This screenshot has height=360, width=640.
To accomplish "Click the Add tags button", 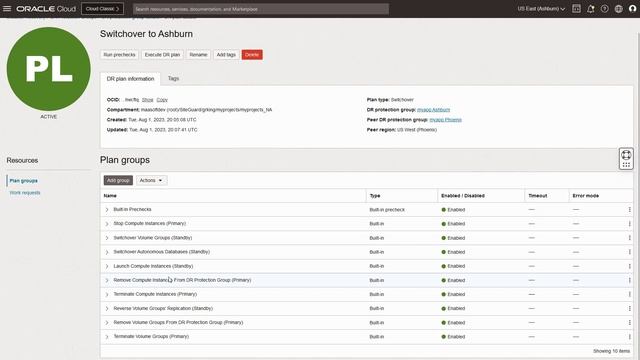I will (226, 55).
